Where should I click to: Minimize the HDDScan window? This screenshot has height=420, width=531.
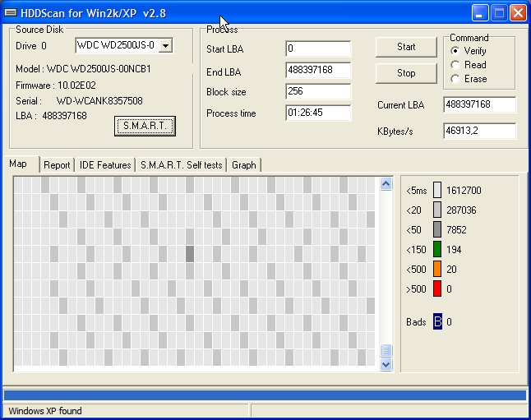click(479, 13)
